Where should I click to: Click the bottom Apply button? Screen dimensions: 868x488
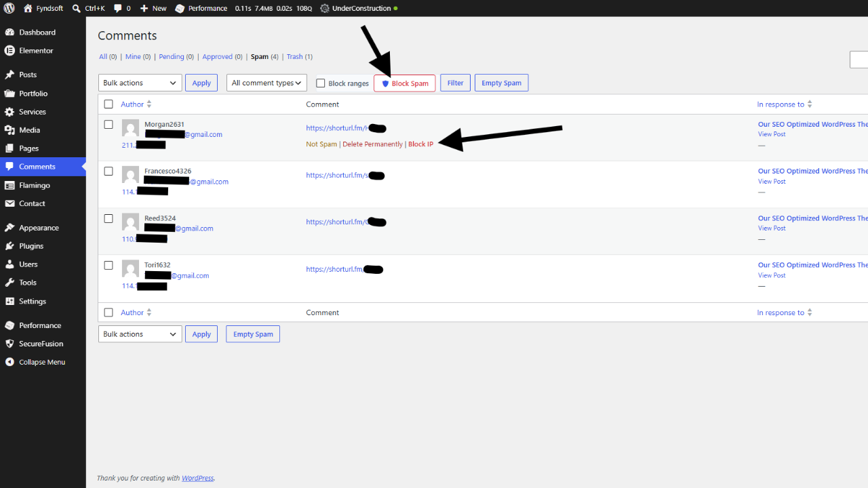coord(201,334)
